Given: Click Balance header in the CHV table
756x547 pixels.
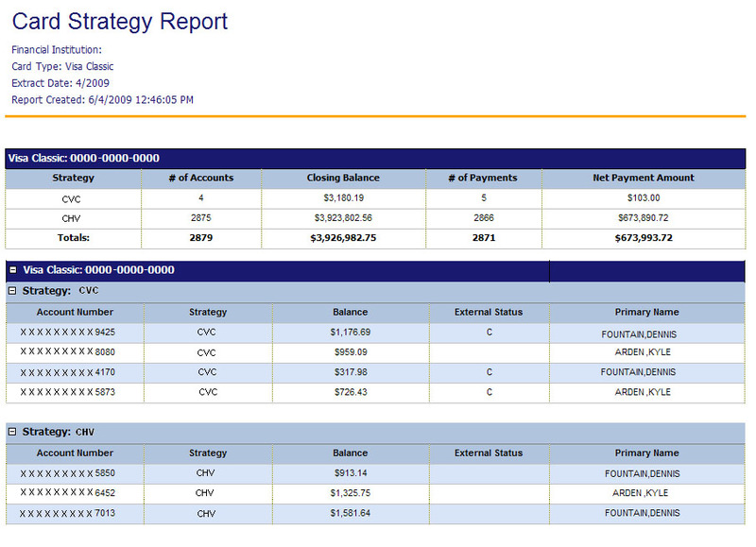Looking at the screenshot, I should click(350, 453).
